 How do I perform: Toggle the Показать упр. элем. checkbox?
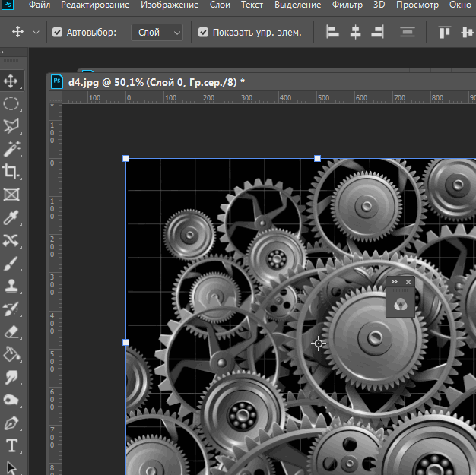(x=203, y=32)
